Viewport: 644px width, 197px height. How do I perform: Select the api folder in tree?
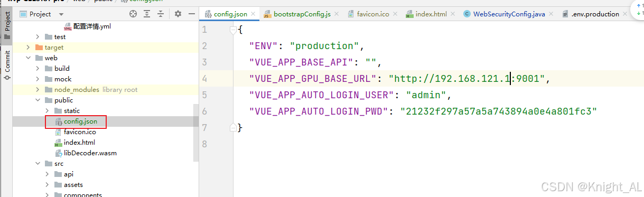[x=64, y=174]
